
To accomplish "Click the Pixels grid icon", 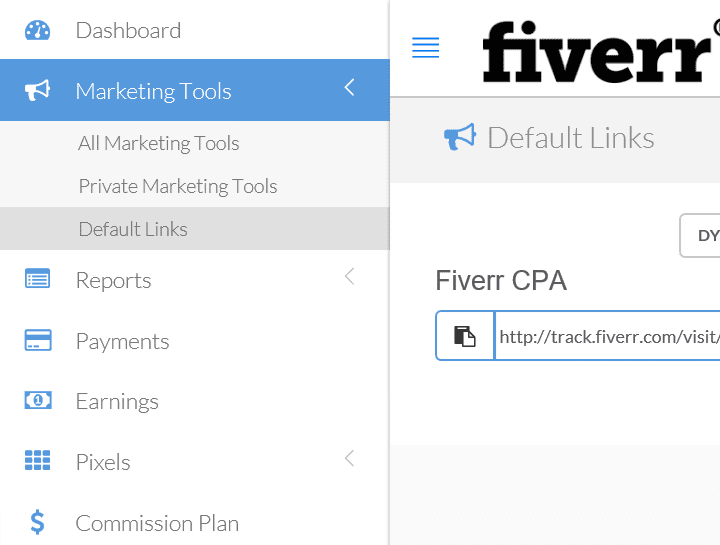I will [37, 460].
